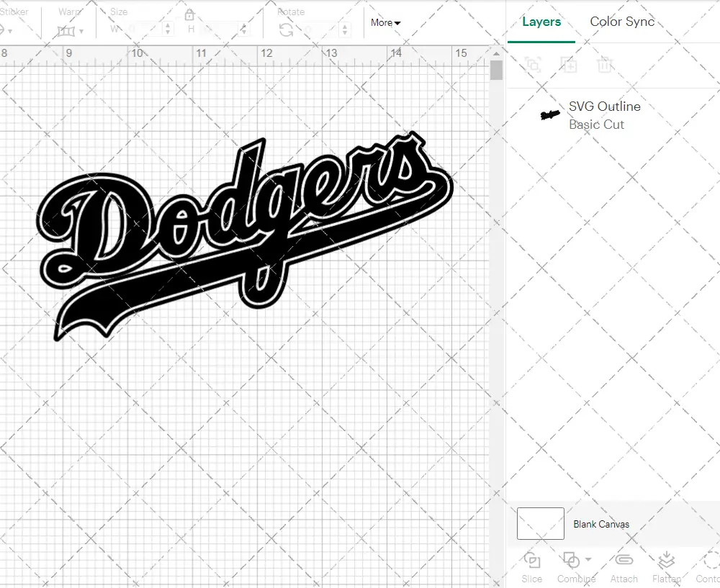Switch to the Layers tab
Image resolution: width=720 pixels, height=588 pixels.
[x=541, y=22]
